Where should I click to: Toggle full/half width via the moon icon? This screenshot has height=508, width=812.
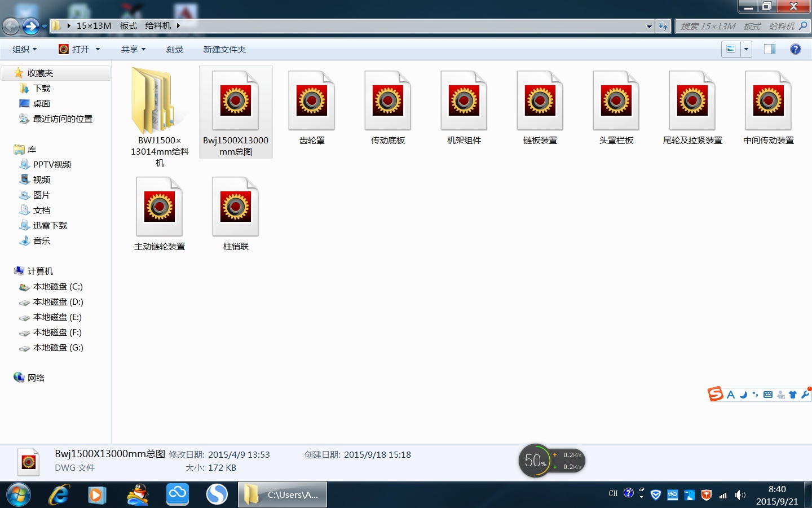[743, 394]
